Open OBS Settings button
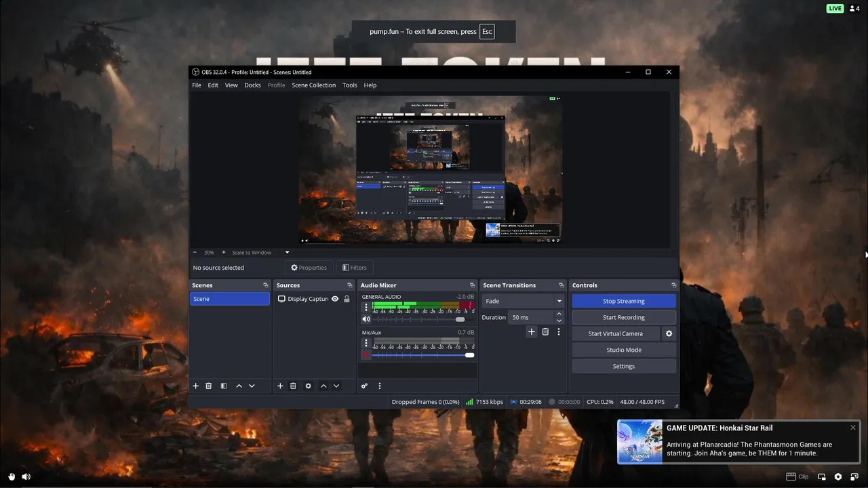 coord(624,366)
